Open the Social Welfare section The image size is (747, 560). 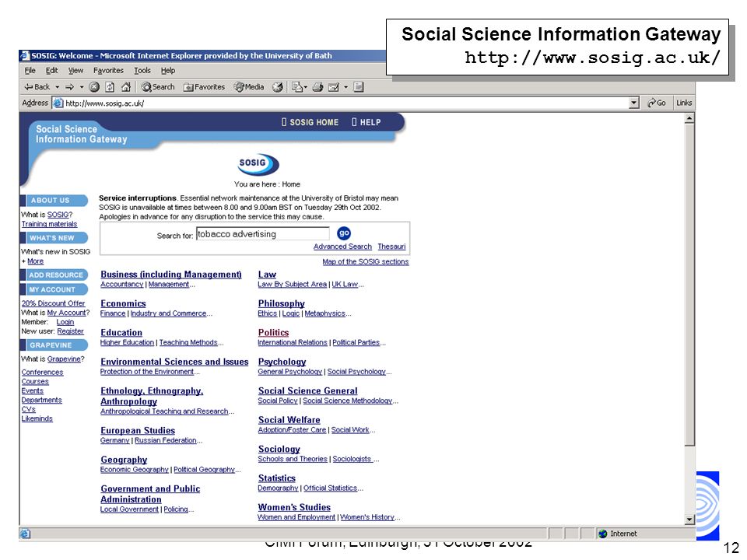(289, 420)
